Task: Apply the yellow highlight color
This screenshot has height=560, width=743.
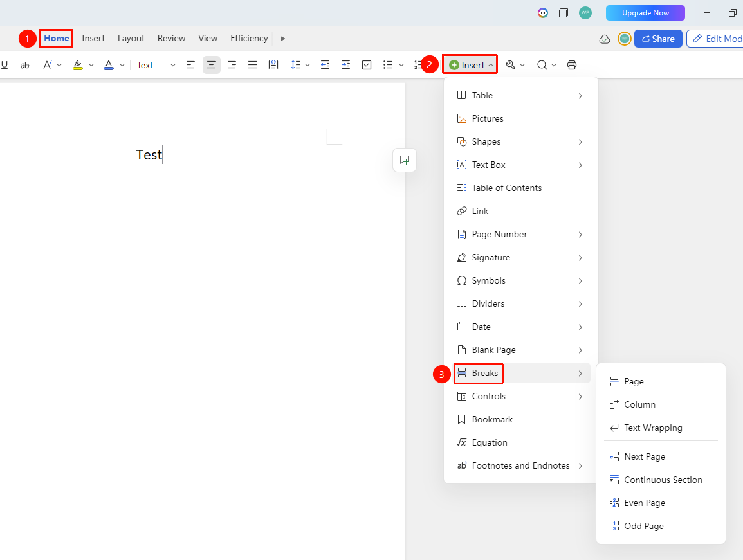Action: click(x=78, y=66)
